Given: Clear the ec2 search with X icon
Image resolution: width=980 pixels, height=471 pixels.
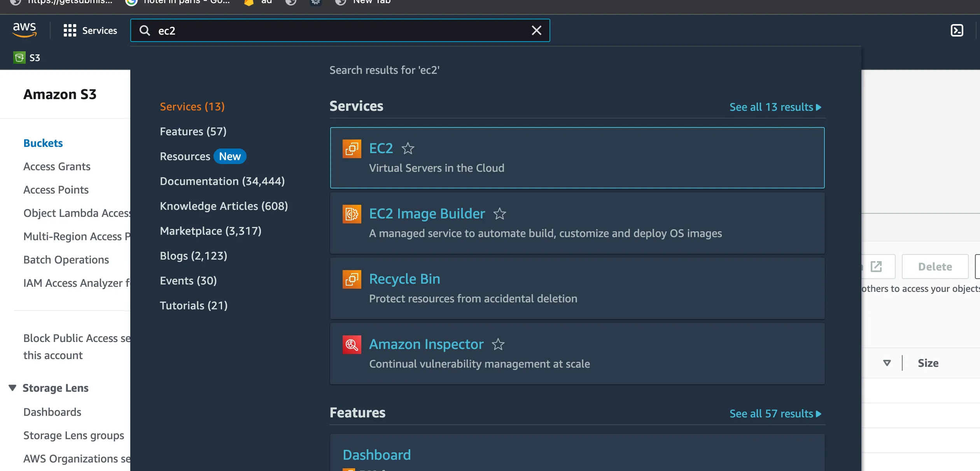Looking at the screenshot, I should point(536,30).
